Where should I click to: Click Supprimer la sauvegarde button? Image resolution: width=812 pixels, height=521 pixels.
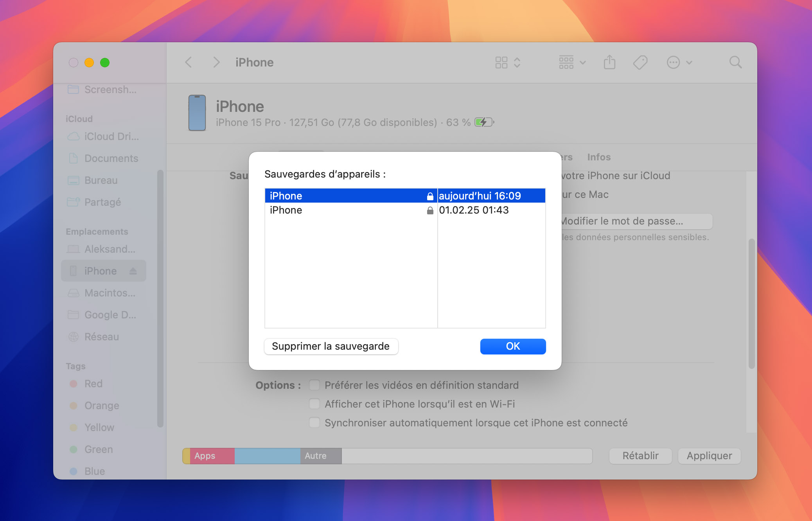(x=331, y=346)
